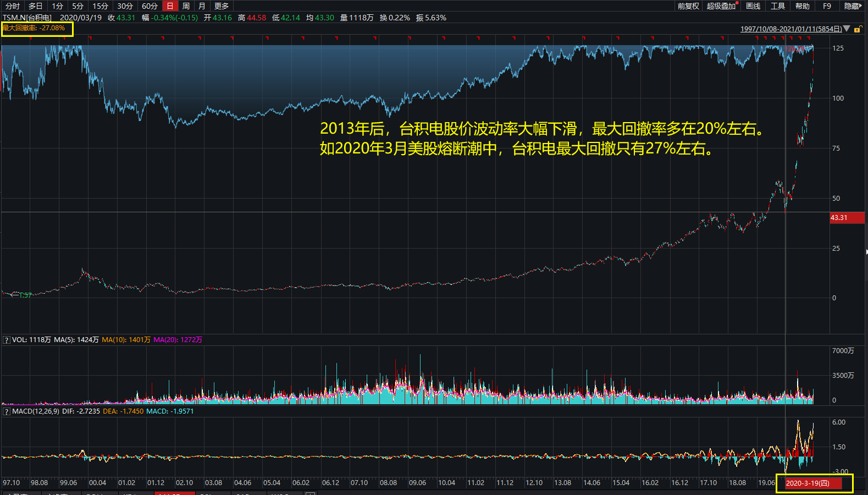Click the date range link 1997/10/08-2021/01/11
868x495 pixels.
(x=791, y=29)
